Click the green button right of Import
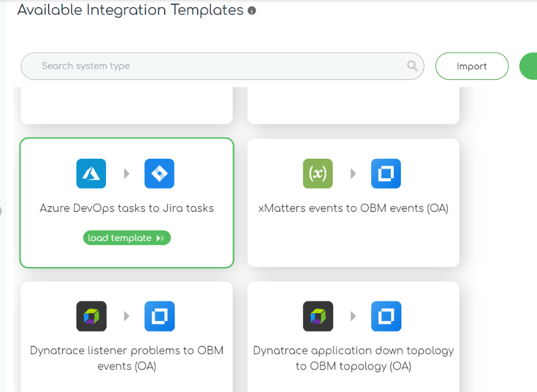 point(529,66)
